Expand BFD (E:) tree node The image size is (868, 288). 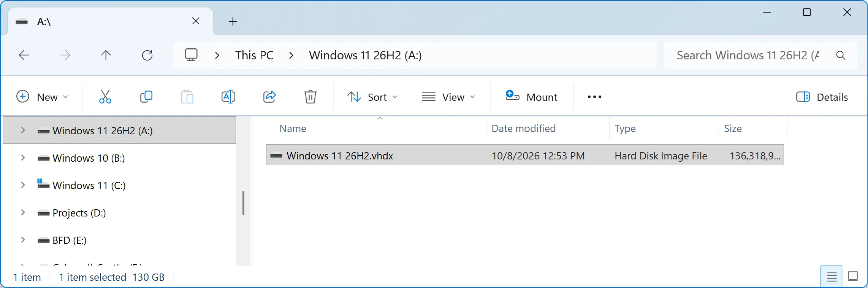[23, 240]
